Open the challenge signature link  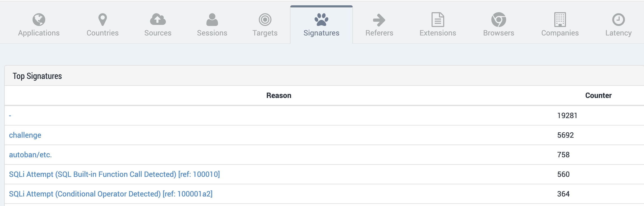[x=25, y=135]
